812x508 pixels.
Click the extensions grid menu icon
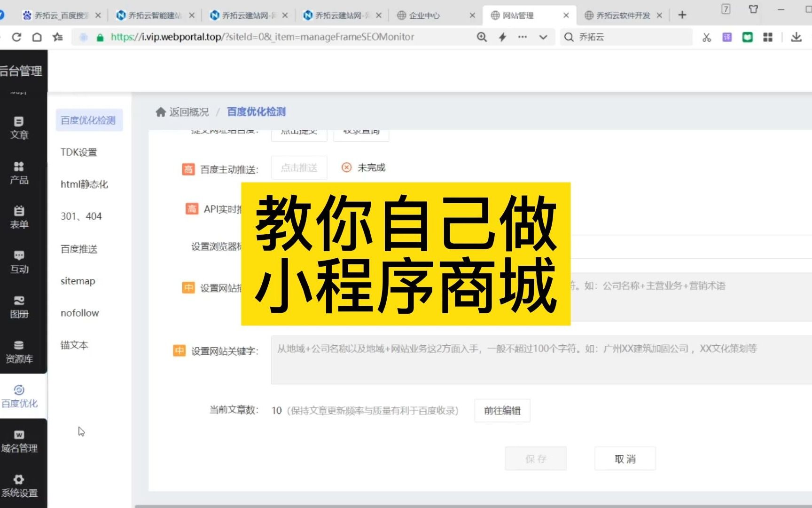tap(768, 37)
